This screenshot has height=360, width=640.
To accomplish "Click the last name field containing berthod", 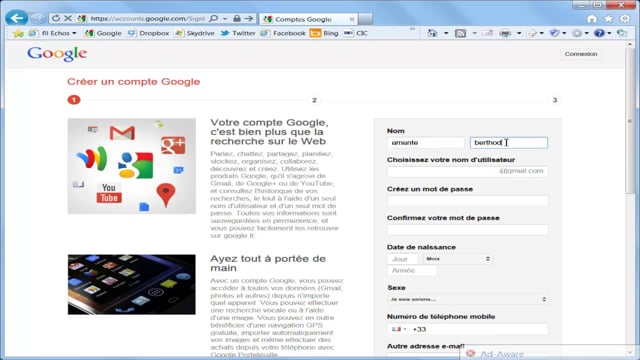I will pos(509,142).
